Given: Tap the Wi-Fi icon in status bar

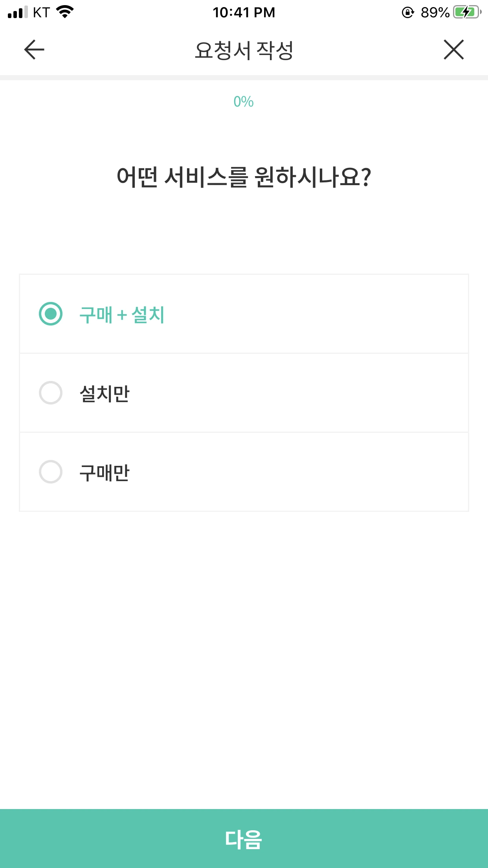Looking at the screenshot, I should point(65,12).
